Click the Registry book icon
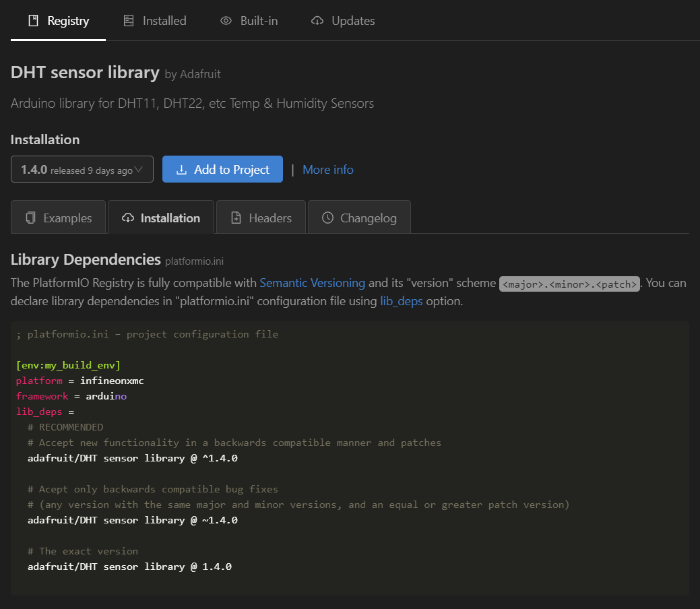700x609 pixels. point(33,20)
